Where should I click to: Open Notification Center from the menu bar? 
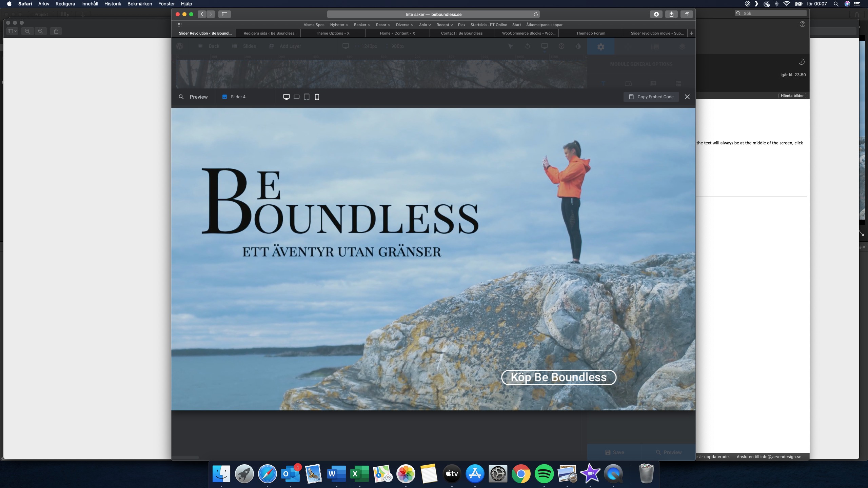point(857,4)
